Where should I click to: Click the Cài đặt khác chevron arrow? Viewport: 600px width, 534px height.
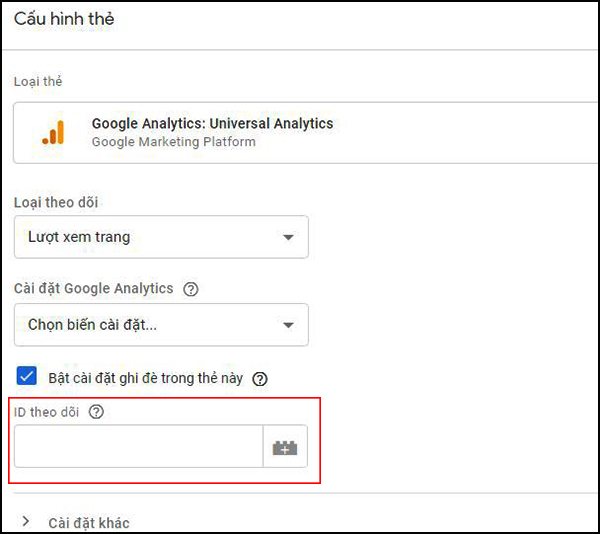pos(26,521)
